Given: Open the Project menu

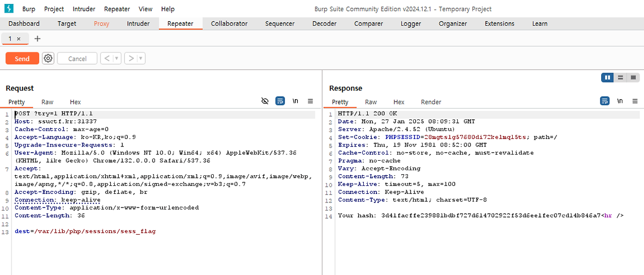Looking at the screenshot, I should [54, 9].
